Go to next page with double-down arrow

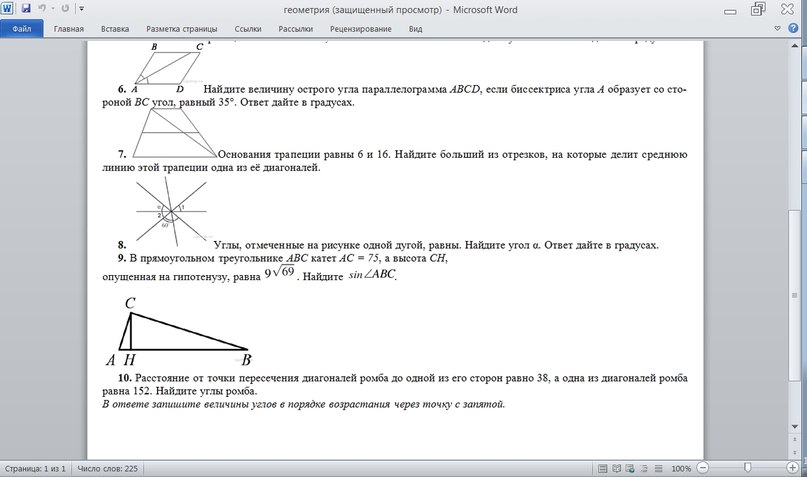coord(794,453)
